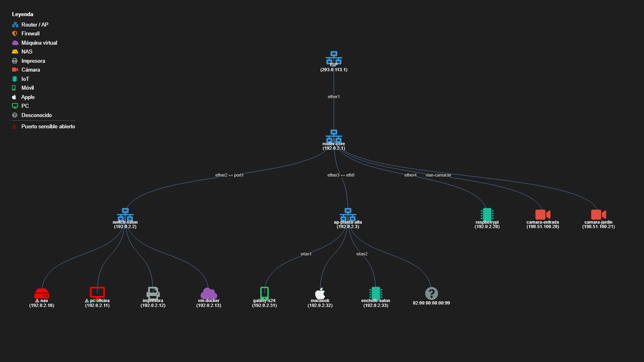The image size is (644, 362).
Task: Click the camara-entrada camera icon
Action: (543, 215)
